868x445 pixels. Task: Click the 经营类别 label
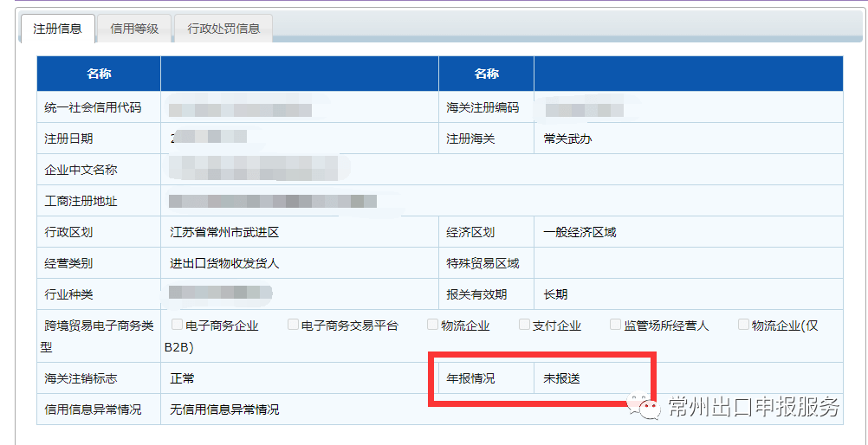click(68, 263)
